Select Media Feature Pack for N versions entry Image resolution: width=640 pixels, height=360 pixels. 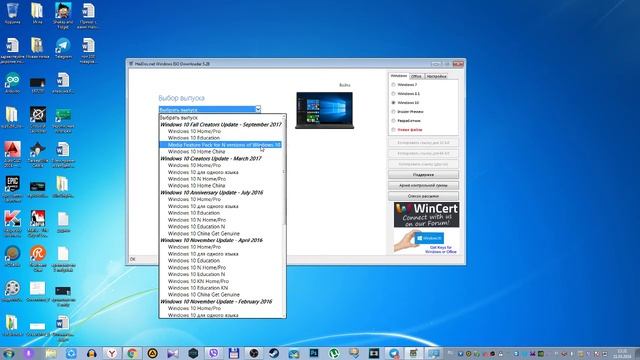220,145
